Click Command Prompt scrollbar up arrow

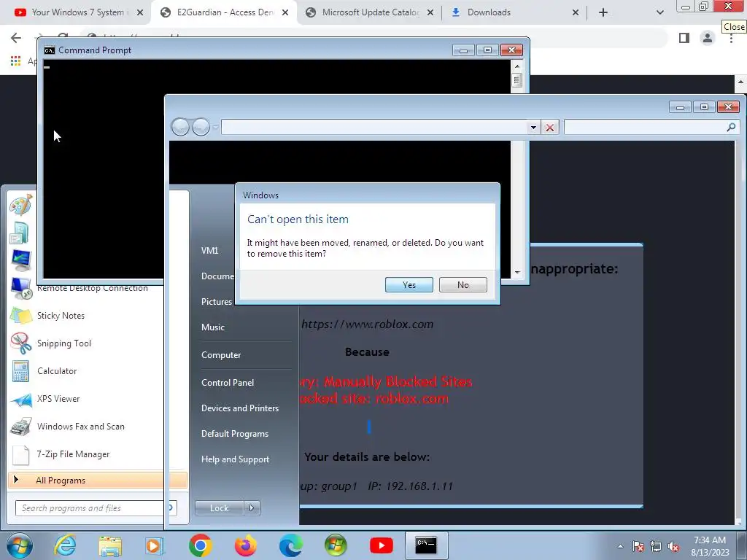517,66
